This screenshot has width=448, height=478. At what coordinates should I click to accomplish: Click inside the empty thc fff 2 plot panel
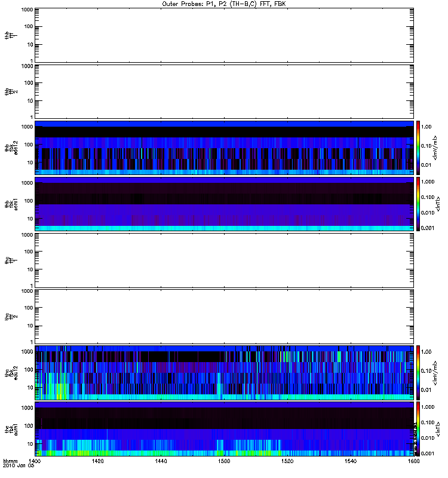click(224, 317)
